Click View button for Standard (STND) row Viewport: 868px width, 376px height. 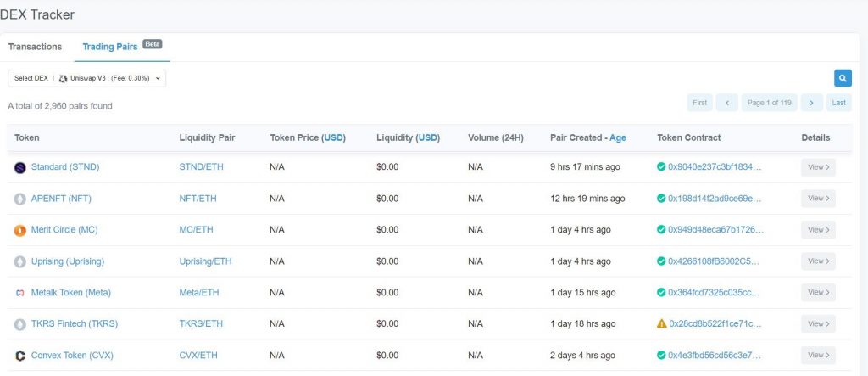[818, 167]
